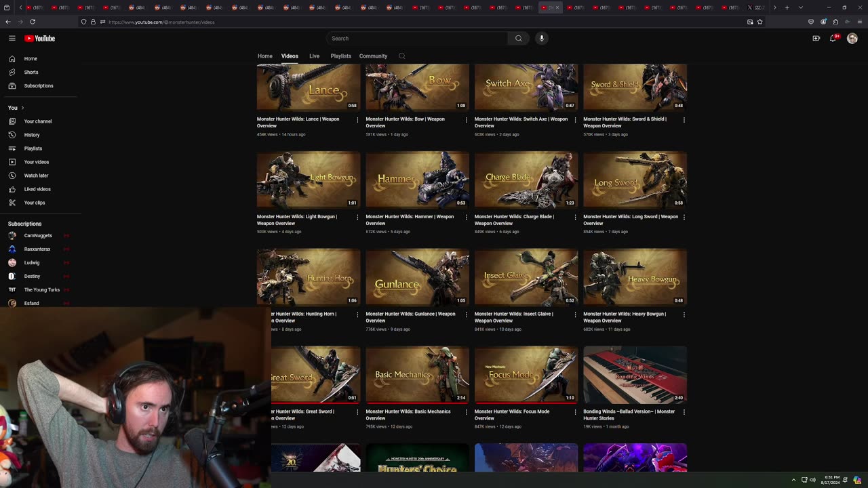
Task: Activate voice search microphone
Action: [541, 39]
